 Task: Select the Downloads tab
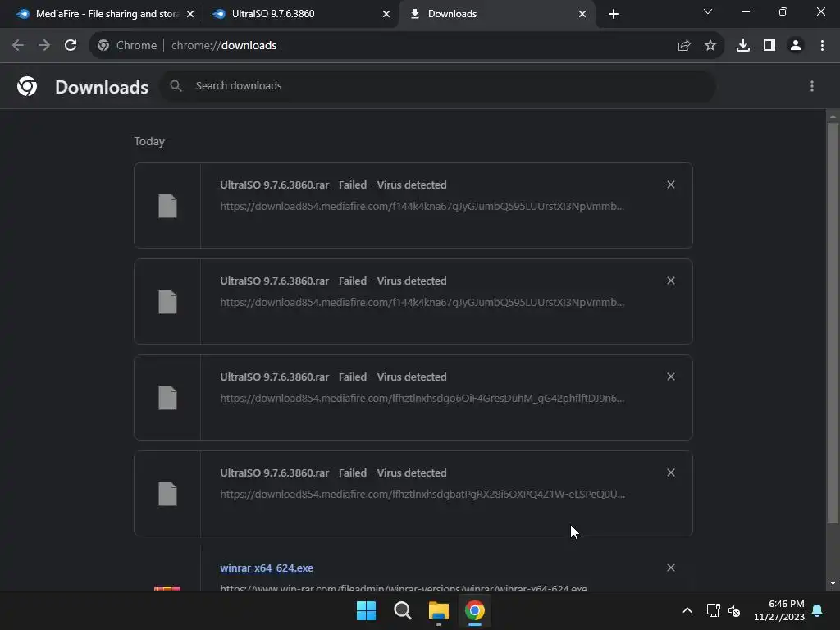coord(497,14)
